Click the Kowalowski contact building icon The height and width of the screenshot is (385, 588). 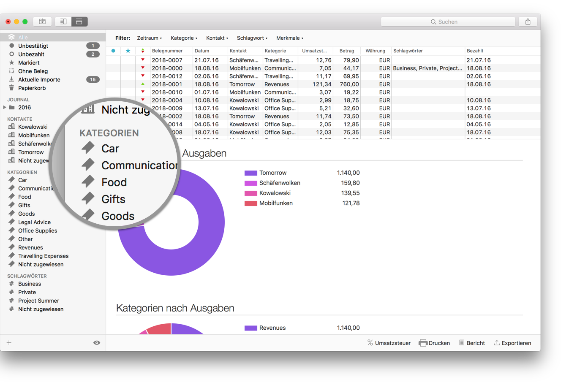(11, 127)
